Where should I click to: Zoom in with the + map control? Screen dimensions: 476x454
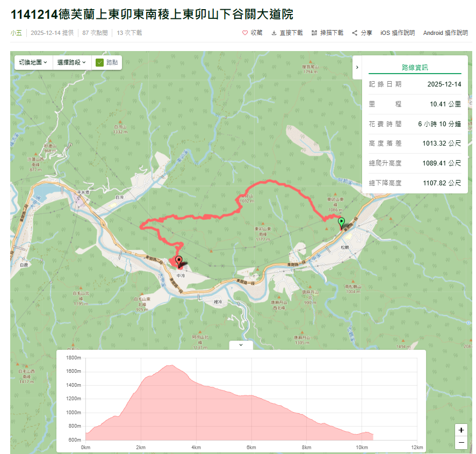[x=461, y=430]
